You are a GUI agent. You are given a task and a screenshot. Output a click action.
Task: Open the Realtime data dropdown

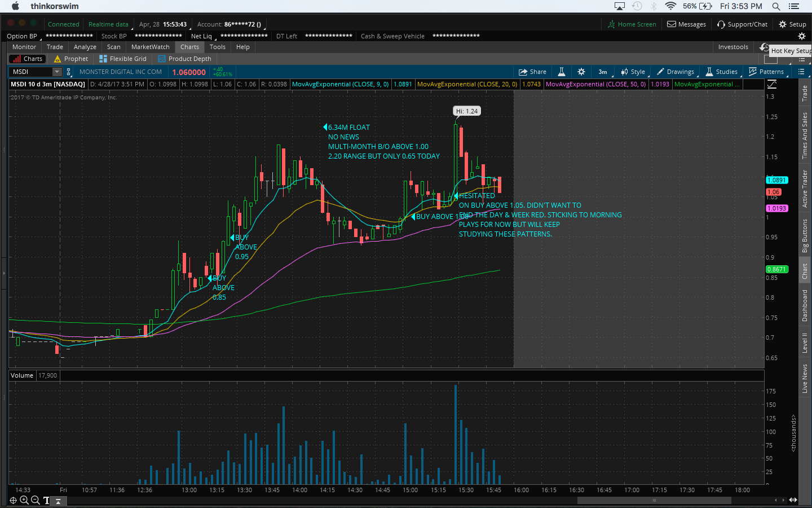coord(109,24)
